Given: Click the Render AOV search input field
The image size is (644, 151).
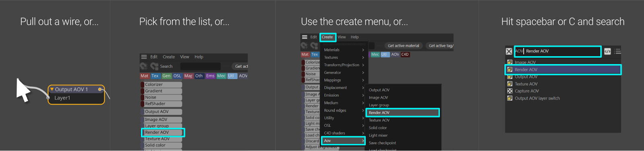Looking at the screenshot, I should (x=557, y=51).
